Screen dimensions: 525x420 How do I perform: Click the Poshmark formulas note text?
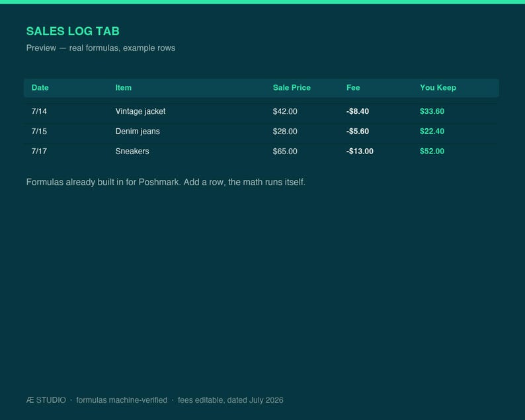166,182
